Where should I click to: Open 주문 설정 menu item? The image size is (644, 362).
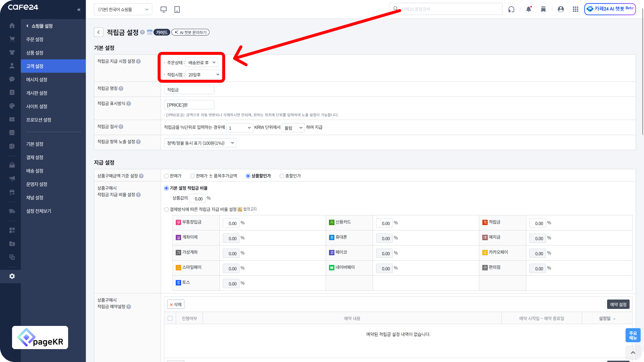[35, 39]
